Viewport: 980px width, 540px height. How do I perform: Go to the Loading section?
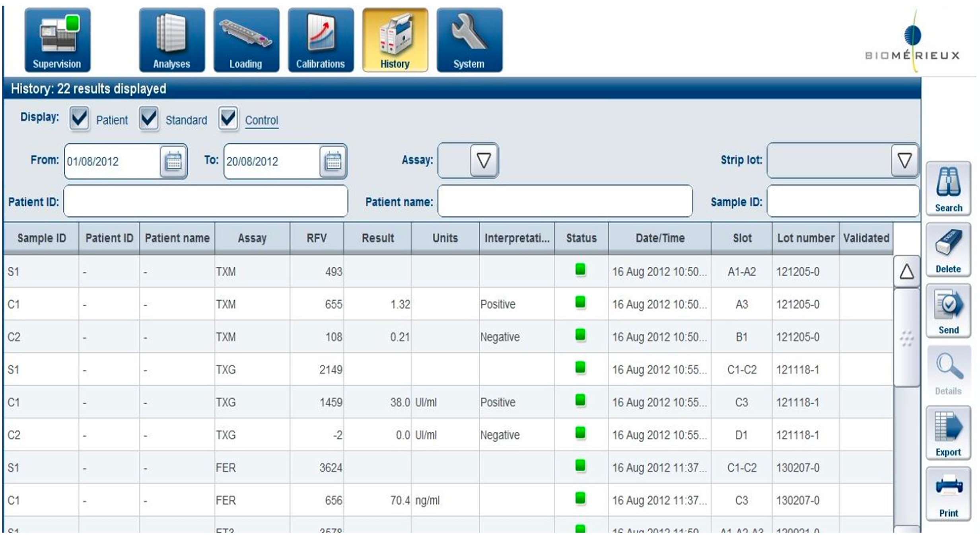coord(246,40)
